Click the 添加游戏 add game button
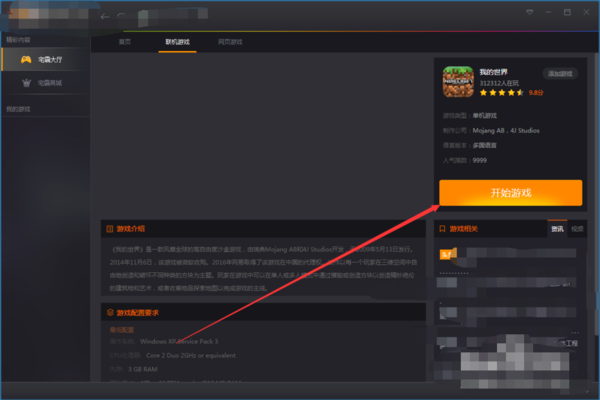 pyautogui.click(x=560, y=74)
